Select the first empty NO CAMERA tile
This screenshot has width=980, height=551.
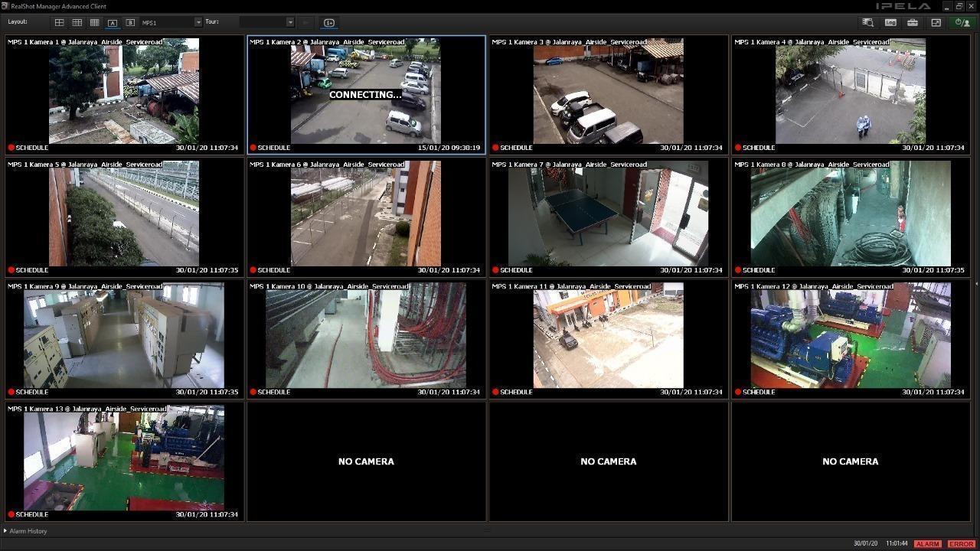[x=366, y=461]
